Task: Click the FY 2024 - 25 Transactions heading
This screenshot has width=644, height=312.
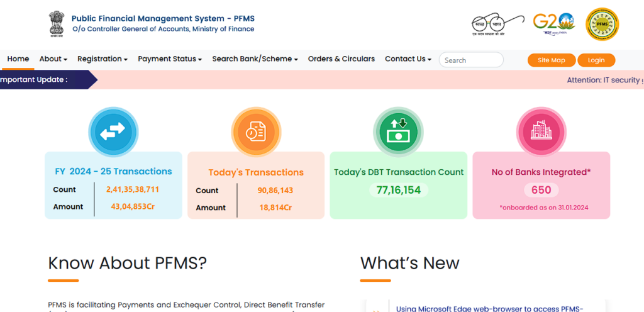Action: coord(113,172)
